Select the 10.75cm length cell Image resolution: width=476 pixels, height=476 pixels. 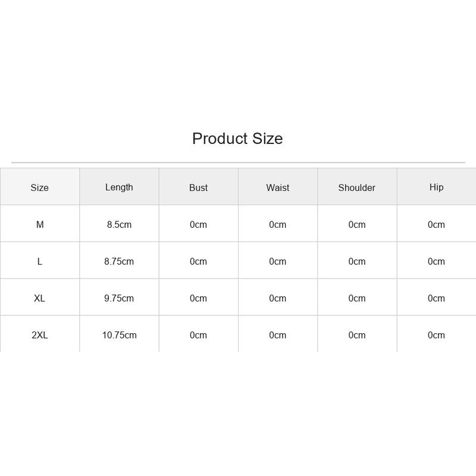tap(120, 335)
